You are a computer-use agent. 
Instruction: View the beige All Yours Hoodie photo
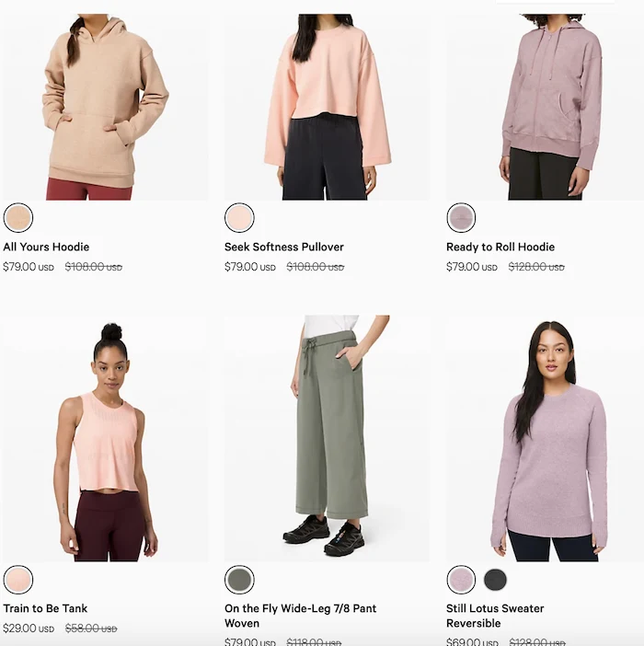[106, 107]
